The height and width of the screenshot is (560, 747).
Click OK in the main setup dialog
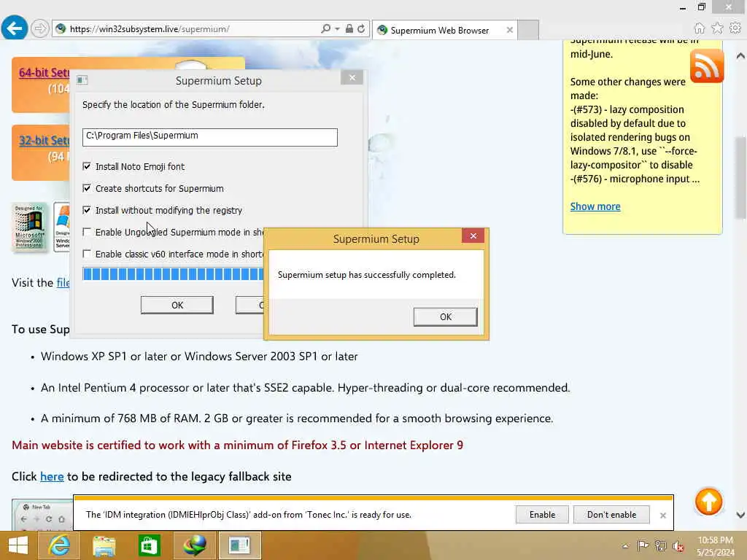click(x=177, y=306)
